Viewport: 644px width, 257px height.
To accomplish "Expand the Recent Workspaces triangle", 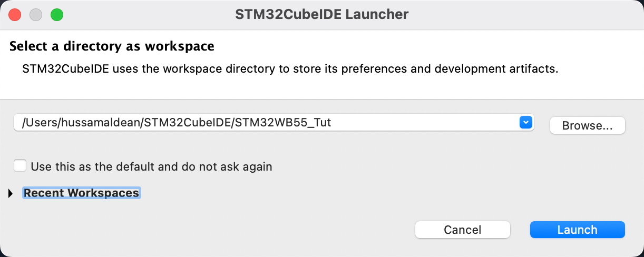I will tap(11, 193).
